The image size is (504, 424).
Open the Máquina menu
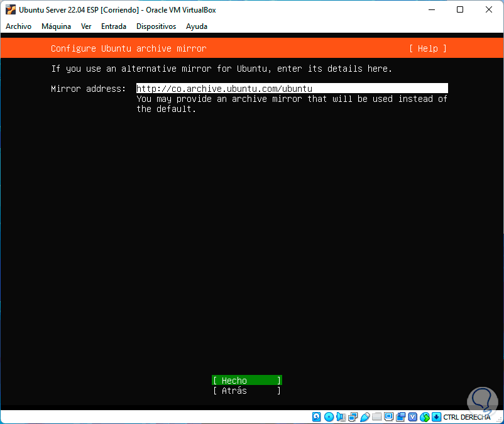point(56,26)
